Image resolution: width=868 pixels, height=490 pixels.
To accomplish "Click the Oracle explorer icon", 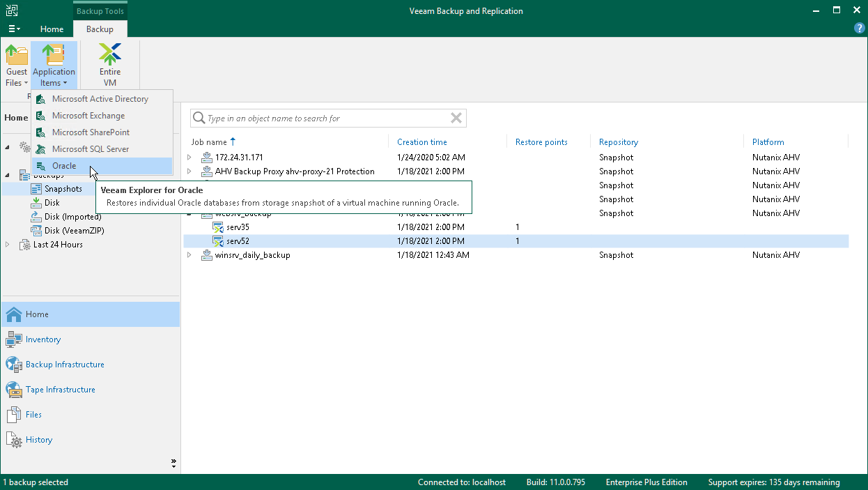I will pyautogui.click(x=40, y=166).
